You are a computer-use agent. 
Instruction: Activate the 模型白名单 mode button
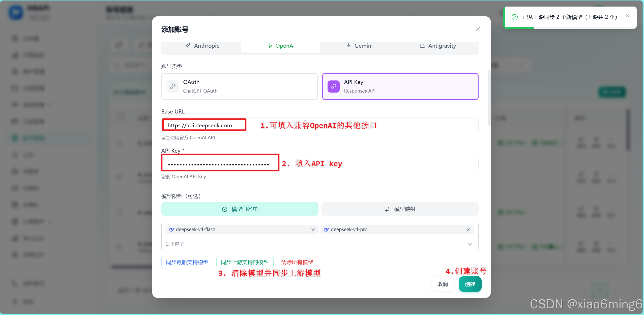[240, 209]
